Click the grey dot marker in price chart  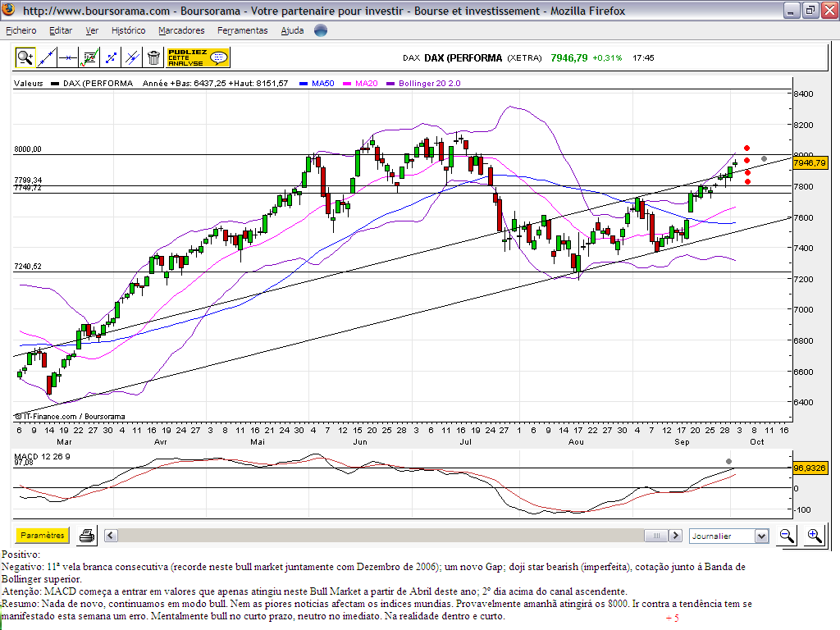point(764,159)
